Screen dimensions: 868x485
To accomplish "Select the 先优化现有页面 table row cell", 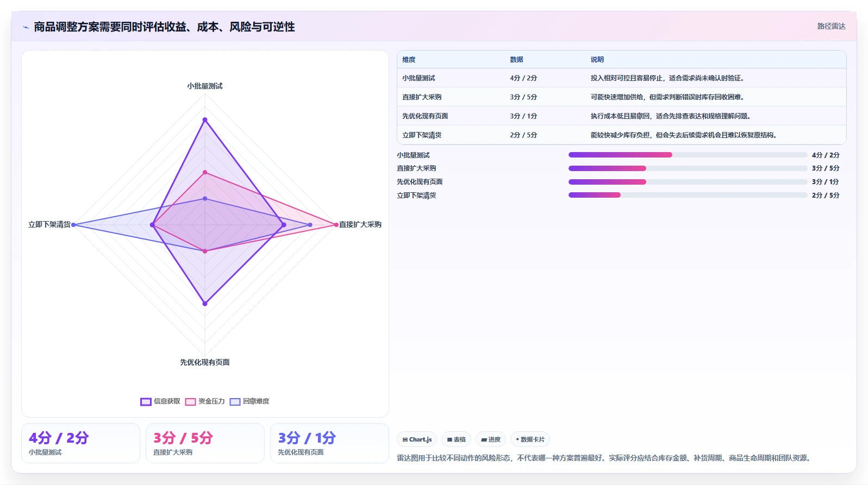I will (425, 116).
